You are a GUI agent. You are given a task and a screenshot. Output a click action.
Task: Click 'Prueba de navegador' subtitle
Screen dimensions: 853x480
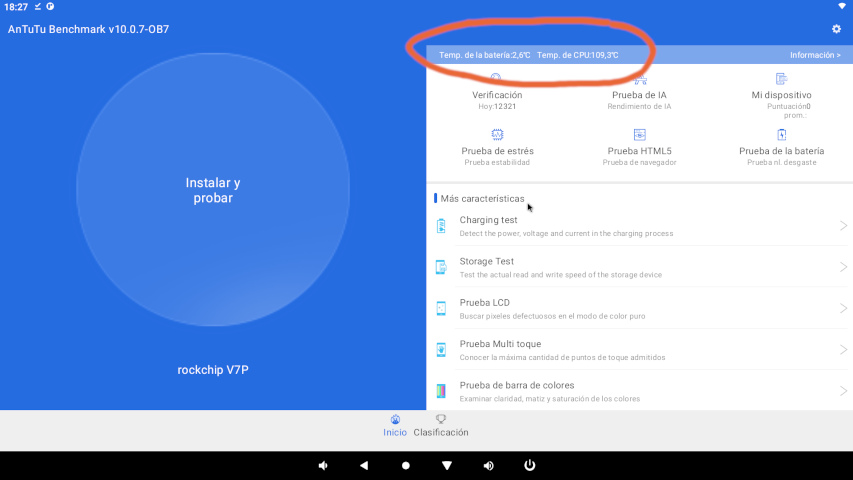(639, 163)
